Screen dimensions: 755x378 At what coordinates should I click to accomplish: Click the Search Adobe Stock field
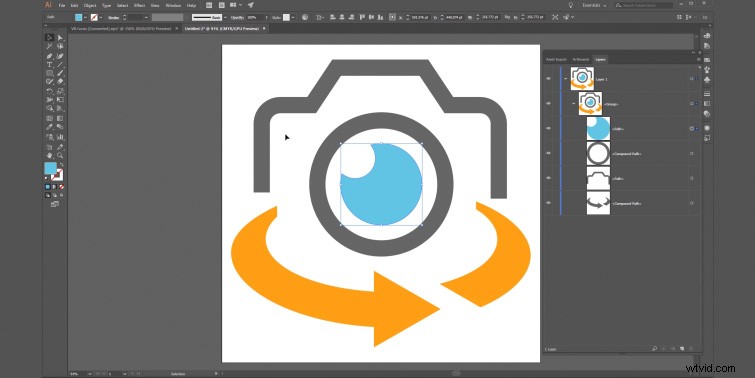point(643,5)
